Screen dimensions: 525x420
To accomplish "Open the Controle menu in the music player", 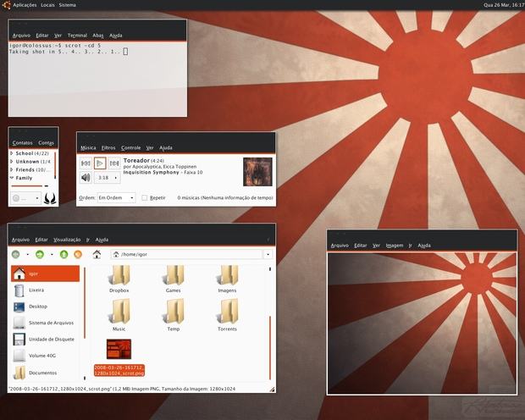I will click(x=131, y=147).
